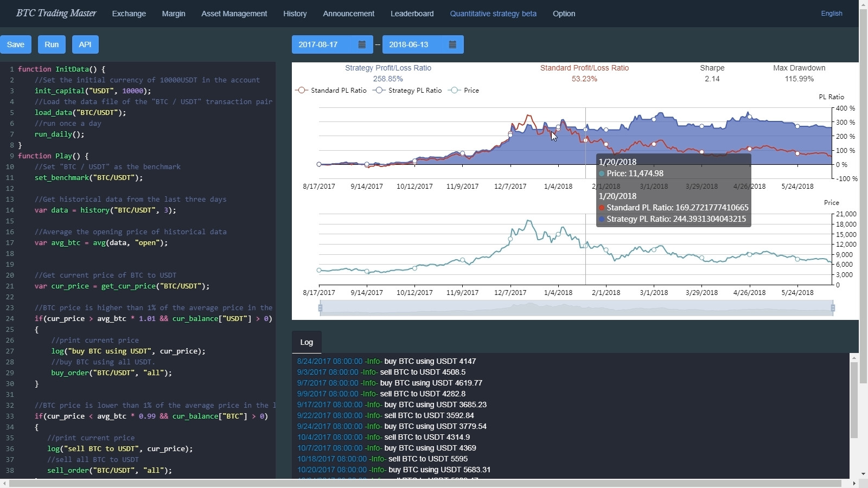The height and width of the screenshot is (488, 868).
Task: Click the Save button
Action: [16, 44]
